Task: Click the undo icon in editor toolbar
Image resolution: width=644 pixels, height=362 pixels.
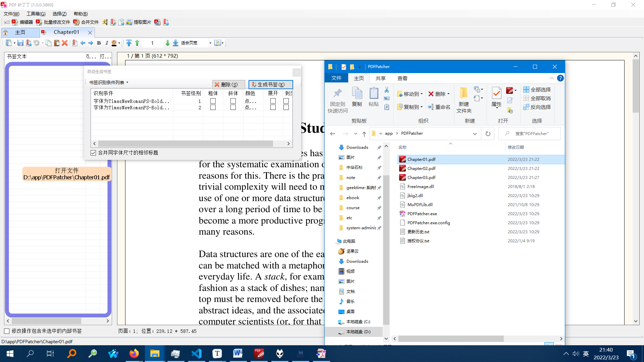Action: click(x=36, y=43)
